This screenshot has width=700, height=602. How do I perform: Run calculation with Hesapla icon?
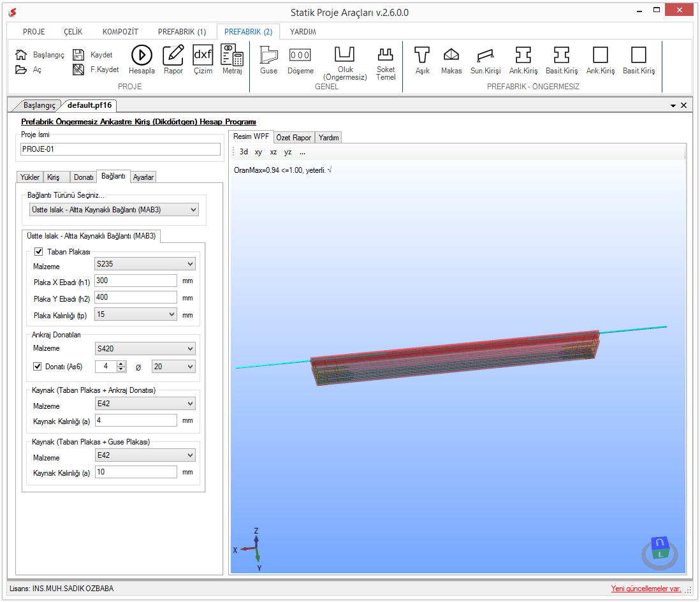(x=142, y=55)
